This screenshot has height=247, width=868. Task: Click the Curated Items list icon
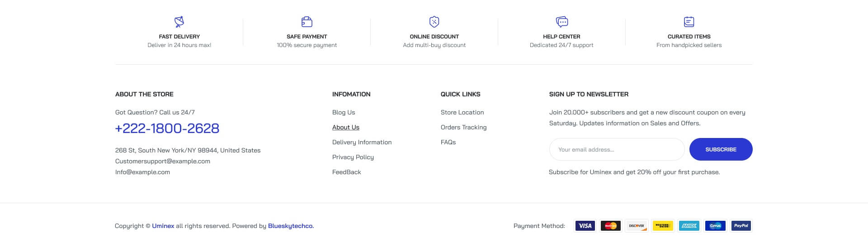tap(689, 22)
